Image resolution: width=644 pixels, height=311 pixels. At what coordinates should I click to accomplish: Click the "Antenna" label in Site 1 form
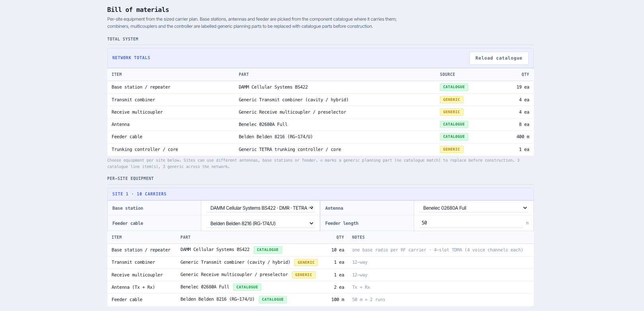[x=334, y=208]
